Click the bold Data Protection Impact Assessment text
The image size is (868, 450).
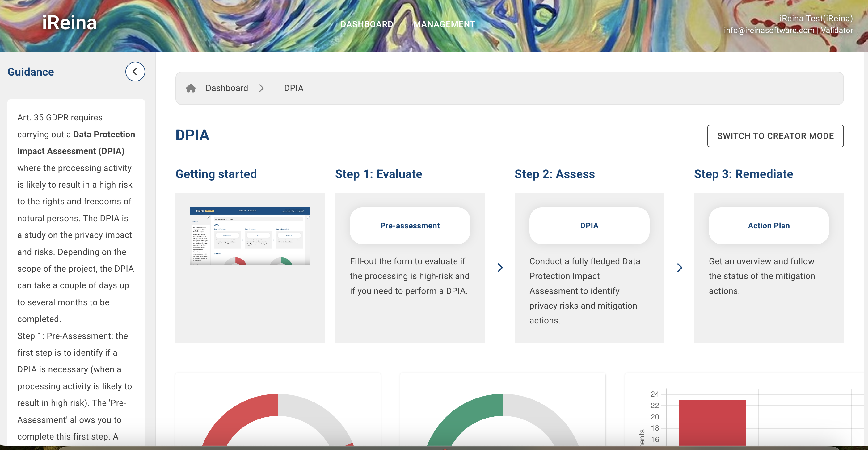(x=76, y=143)
